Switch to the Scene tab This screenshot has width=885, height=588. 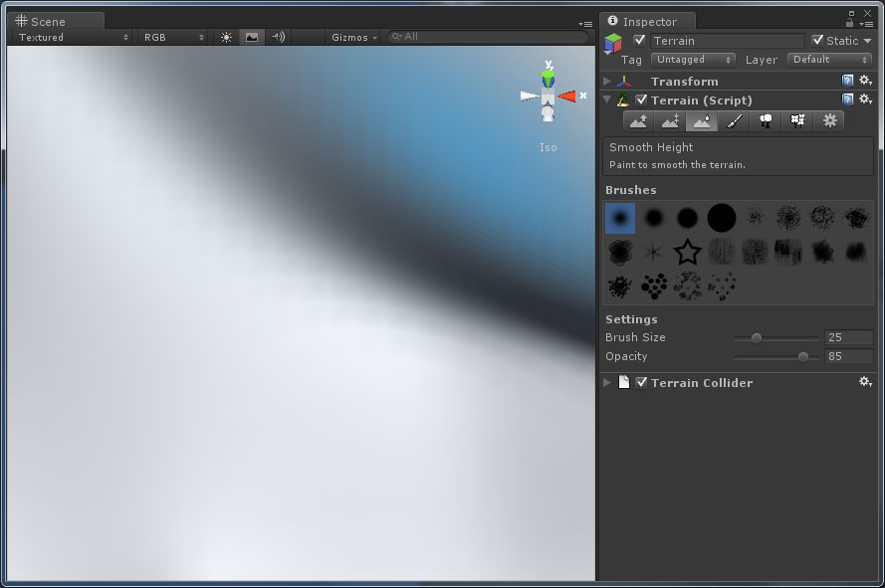(x=56, y=22)
